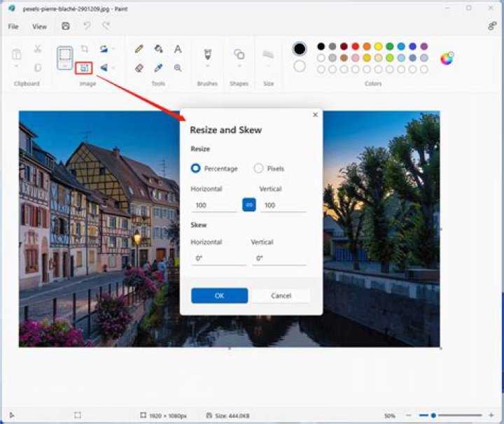Select the Color 1 black circle
This screenshot has height=424, width=504.
300,49
